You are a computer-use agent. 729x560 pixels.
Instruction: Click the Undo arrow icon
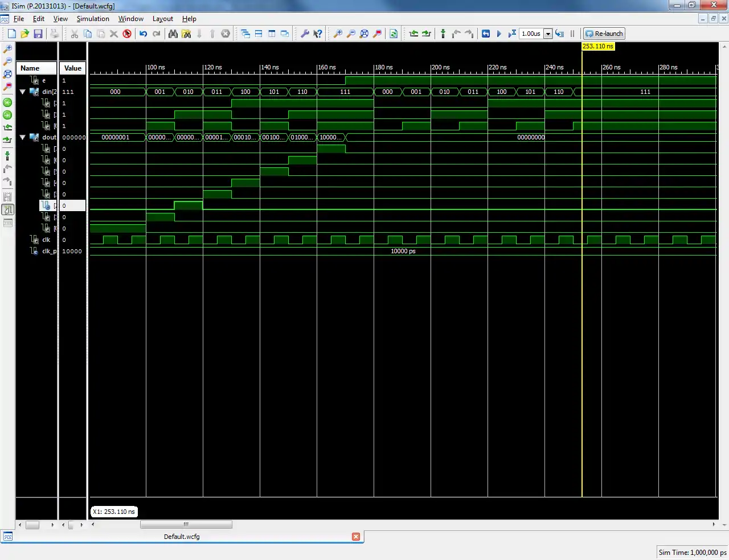pos(143,34)
